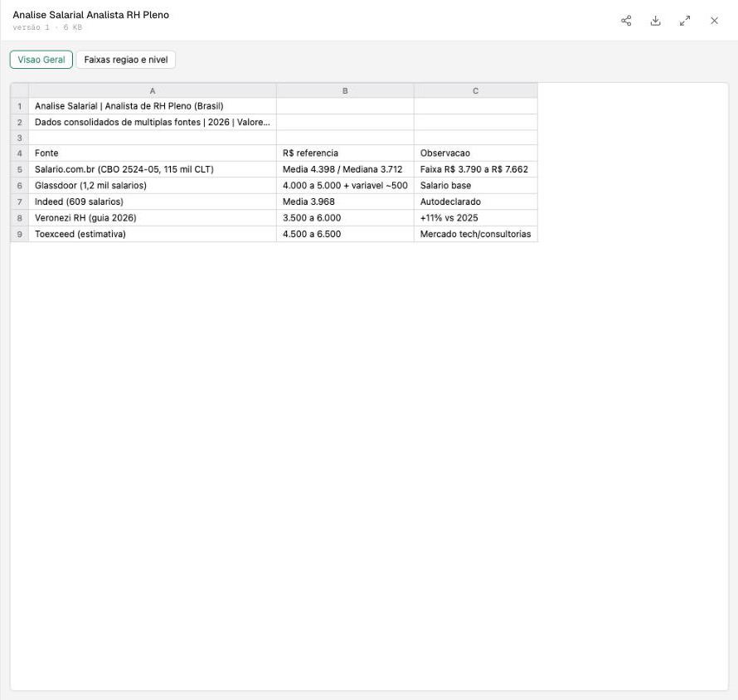
Task: Click the select-all corner of the grid
Action: (19, 91)
